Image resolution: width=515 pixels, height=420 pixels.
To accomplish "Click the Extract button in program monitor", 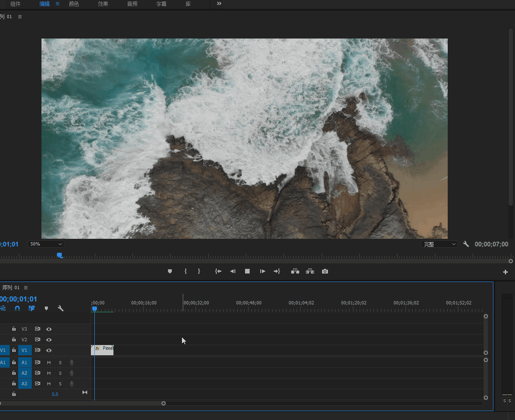I will (x=310, y=271).
